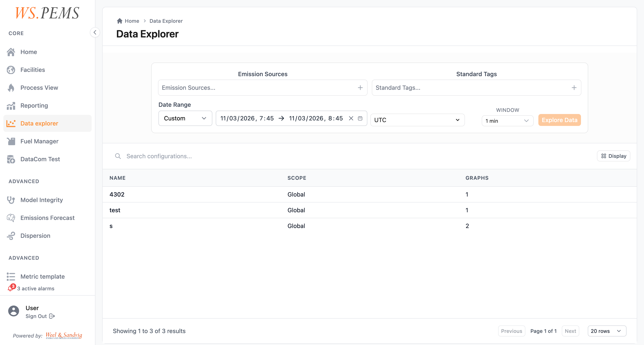644x345 pixels.
Task: Open the test configuration row
Action: coord(369,210)
